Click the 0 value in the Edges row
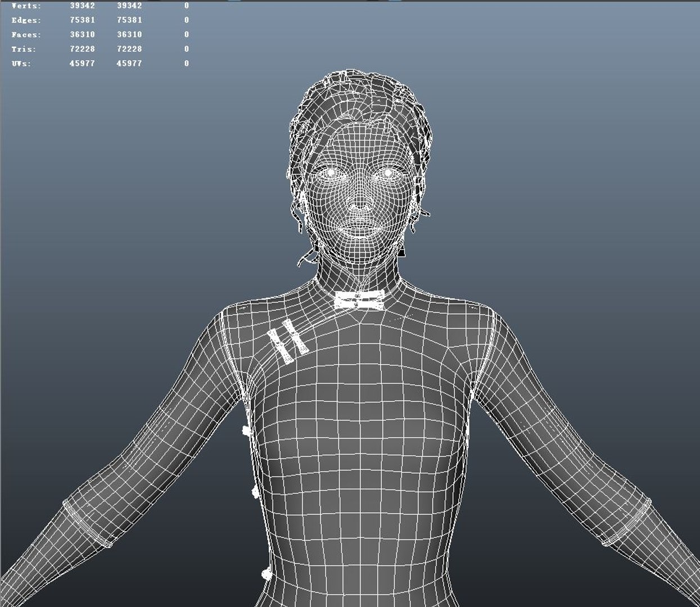Viewport: 700px width, 607px height. pos(187,20)
